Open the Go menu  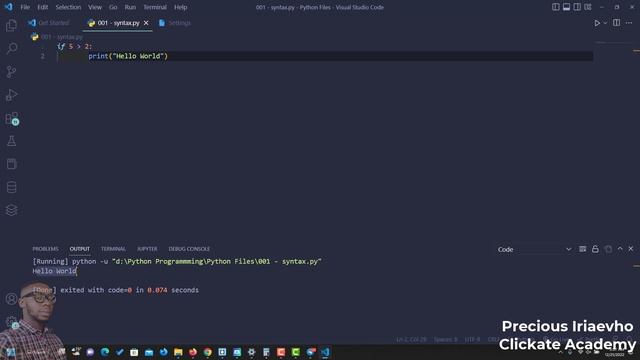(113, 7)
